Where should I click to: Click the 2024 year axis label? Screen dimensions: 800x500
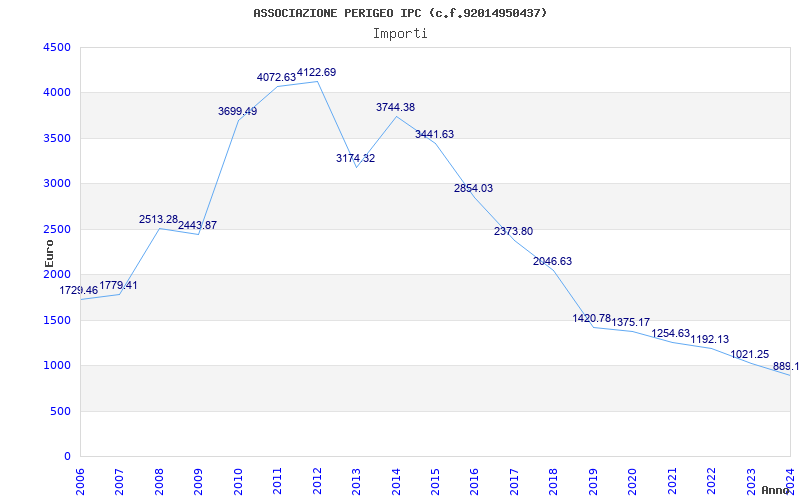(790, 477)
